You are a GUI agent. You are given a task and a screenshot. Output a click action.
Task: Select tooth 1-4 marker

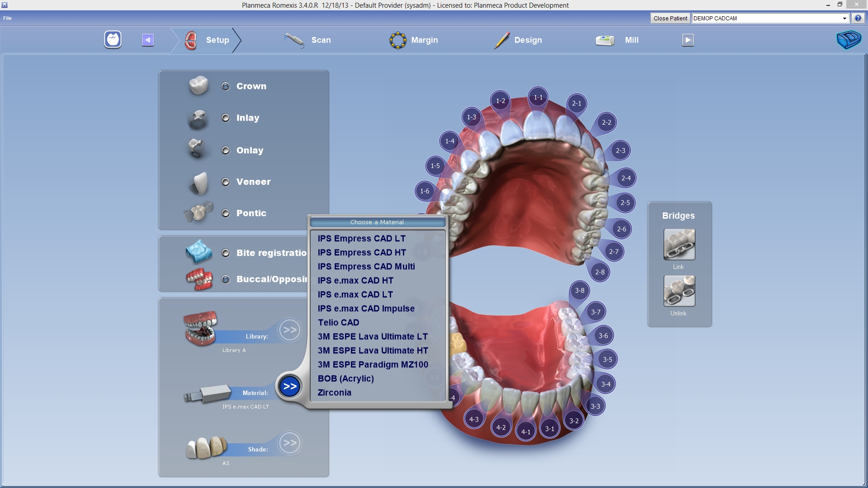[x=449, y=141]
